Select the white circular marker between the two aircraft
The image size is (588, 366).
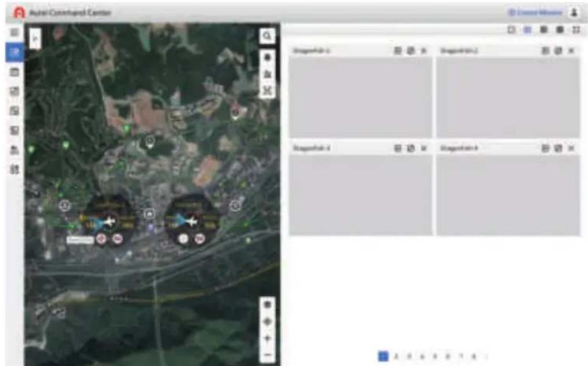tap(149, 214)
